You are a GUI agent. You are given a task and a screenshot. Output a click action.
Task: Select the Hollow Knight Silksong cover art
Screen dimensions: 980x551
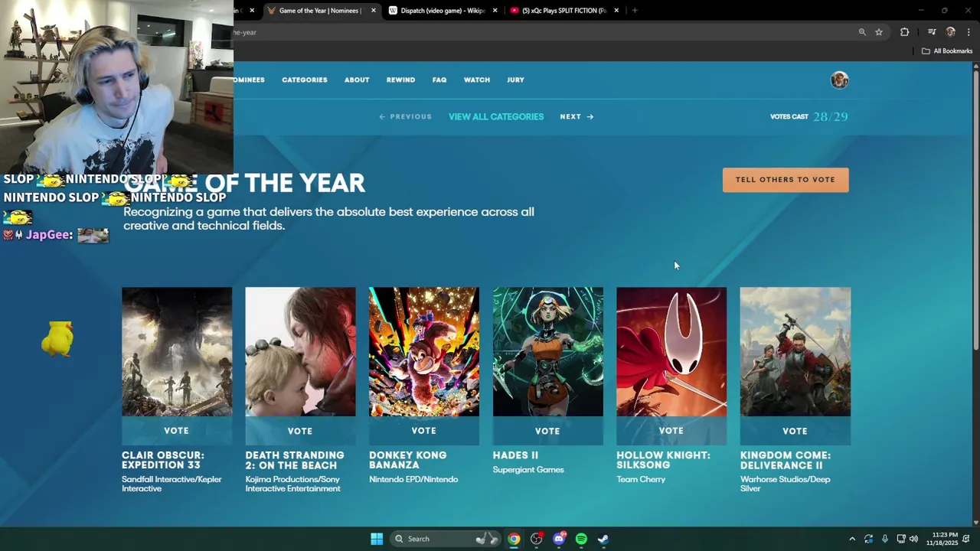(671, 352)
